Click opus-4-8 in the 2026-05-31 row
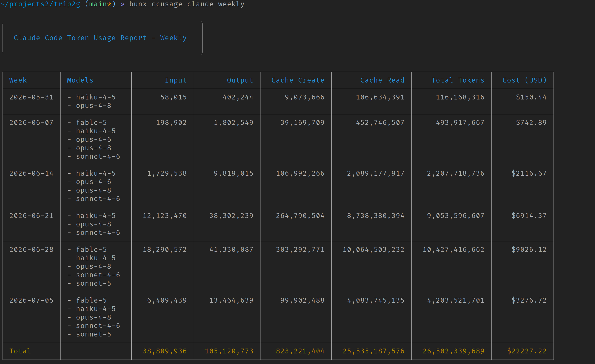The height and width of the screenshot is (364, 595). (94, 106)
